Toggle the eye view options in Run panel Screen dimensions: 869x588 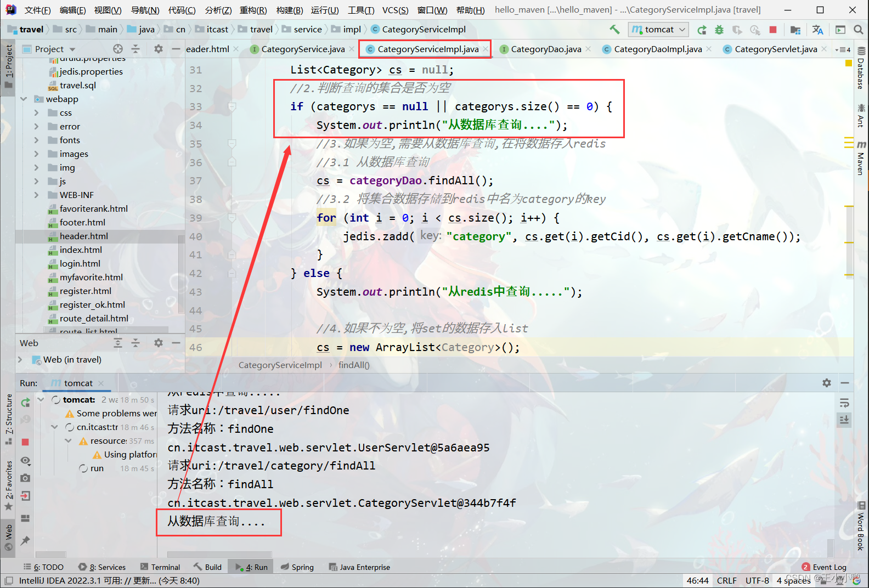tap(25, 460)
